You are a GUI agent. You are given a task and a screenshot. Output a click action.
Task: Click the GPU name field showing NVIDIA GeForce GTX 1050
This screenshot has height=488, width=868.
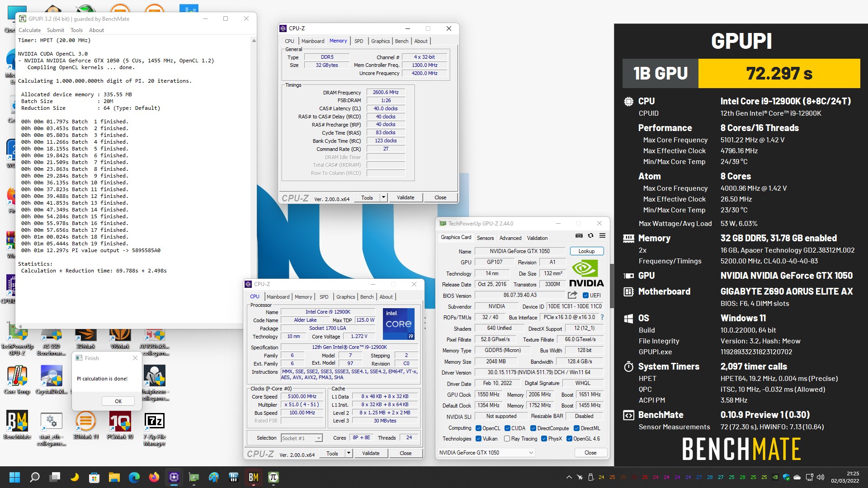(x=519, y=251)
